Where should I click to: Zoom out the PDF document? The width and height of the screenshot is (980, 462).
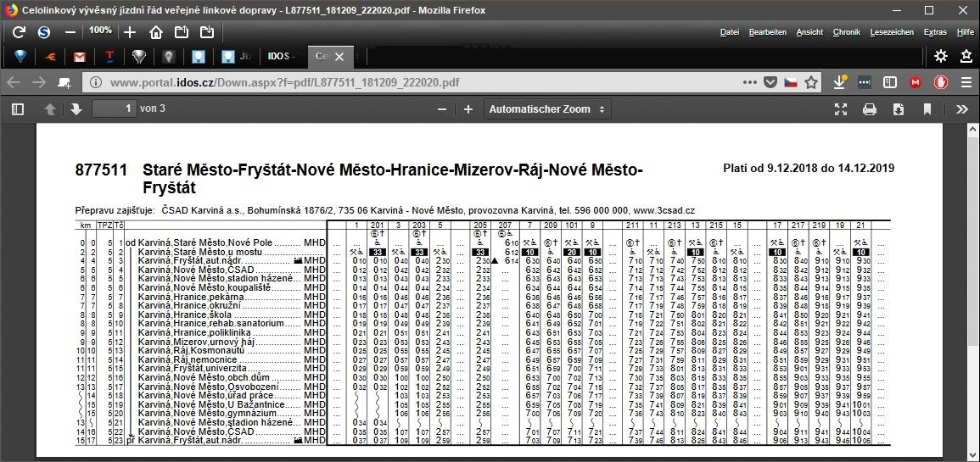(x=442, y=109)
